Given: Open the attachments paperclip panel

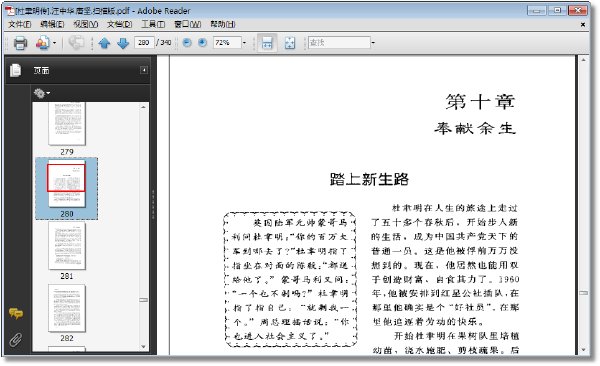Looking at the screenshot, I should click(16, 339).
